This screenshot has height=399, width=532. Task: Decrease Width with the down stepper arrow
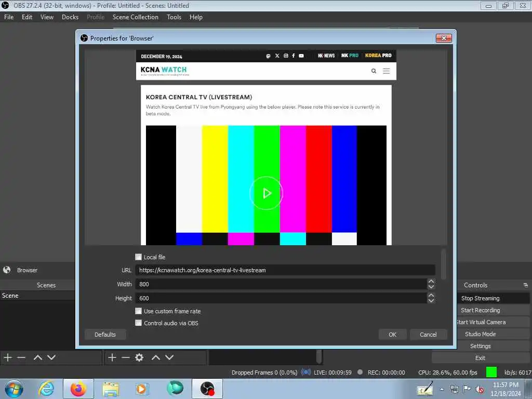point(431,287)
